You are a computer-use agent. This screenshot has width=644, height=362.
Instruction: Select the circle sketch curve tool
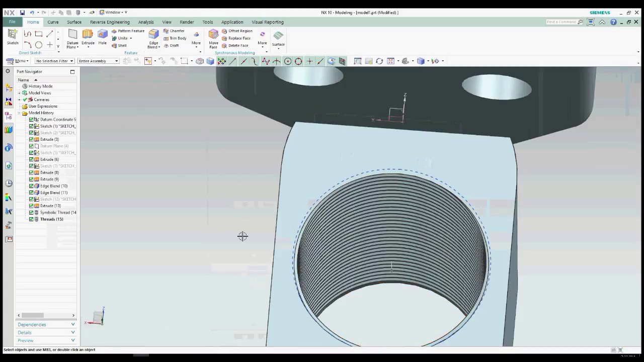39,45
